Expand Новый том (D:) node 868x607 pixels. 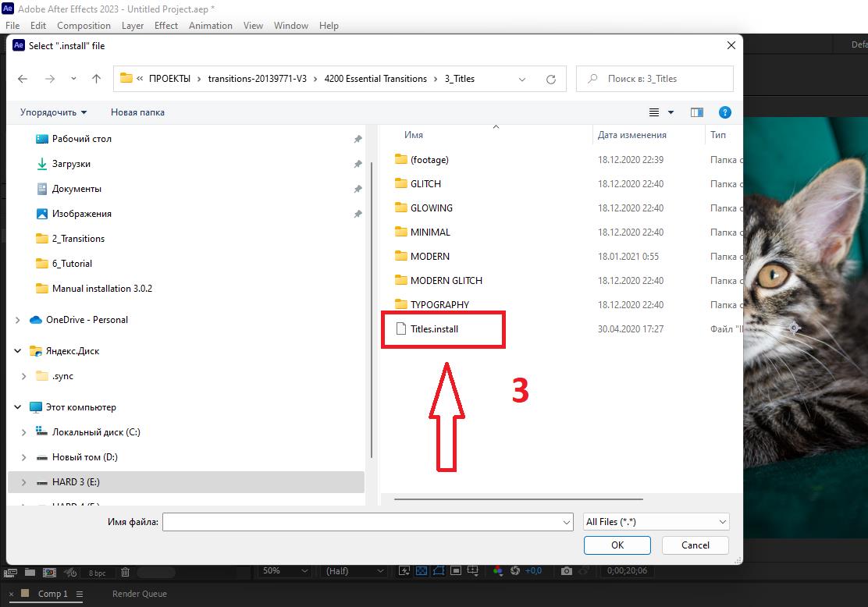(23, 457)
